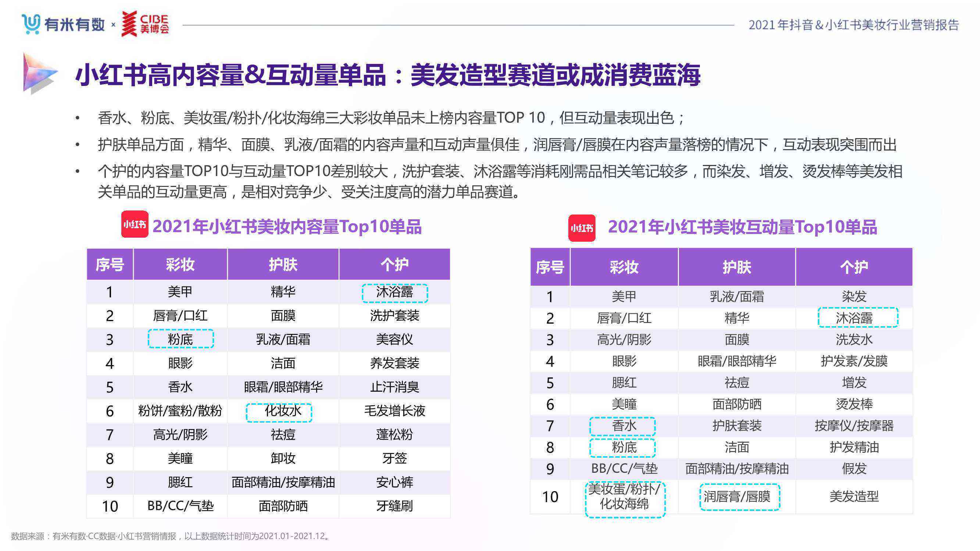Image resolution: width=980 pixels, height=551 pixels.
Task: Click the highlighted 粉底 cell in 内容量 table
Action: [x=181, y=339]
